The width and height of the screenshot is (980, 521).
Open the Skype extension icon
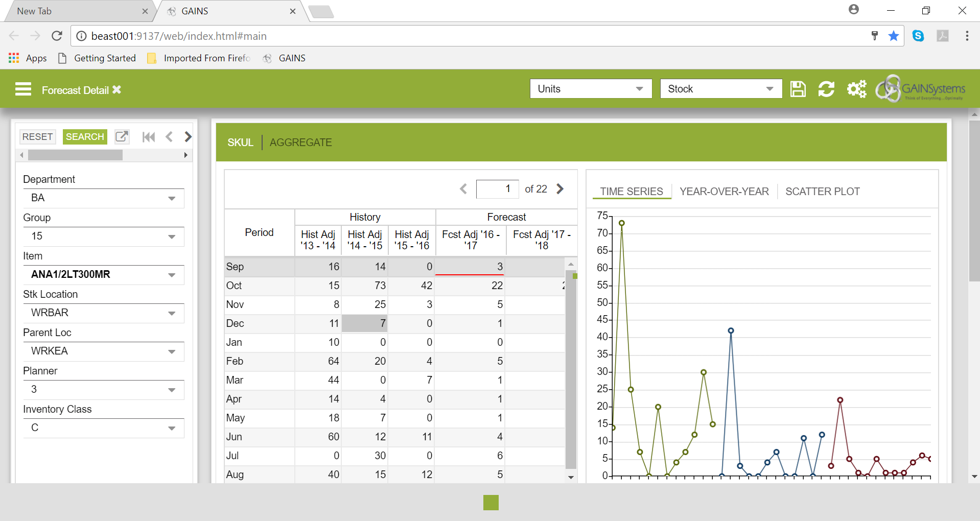[918, 36]
